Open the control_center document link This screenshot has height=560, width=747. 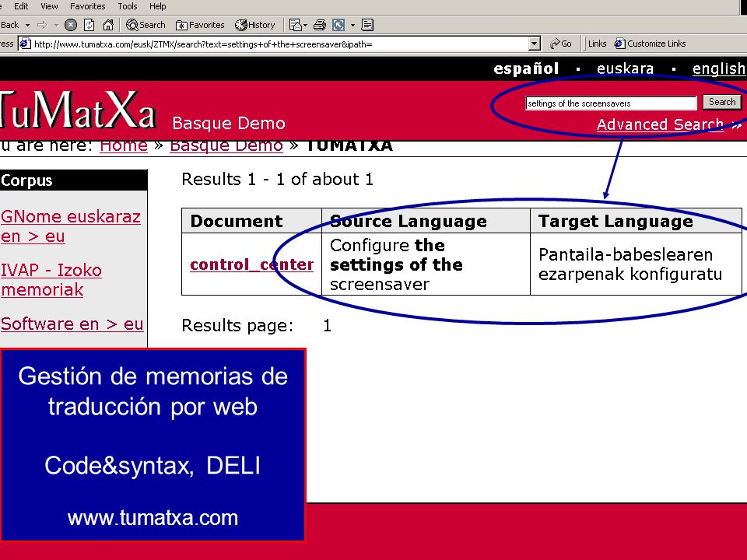[x=251, y=264]
